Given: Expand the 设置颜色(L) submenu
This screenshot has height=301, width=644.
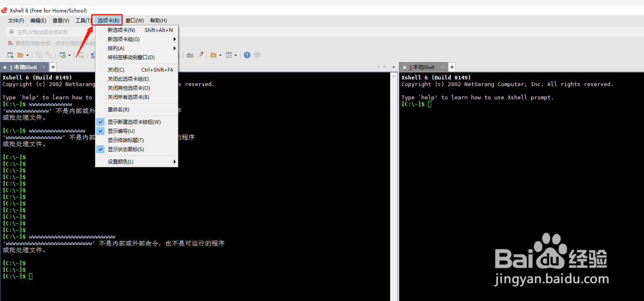Looking at the screenshot, I should [136, 161].
